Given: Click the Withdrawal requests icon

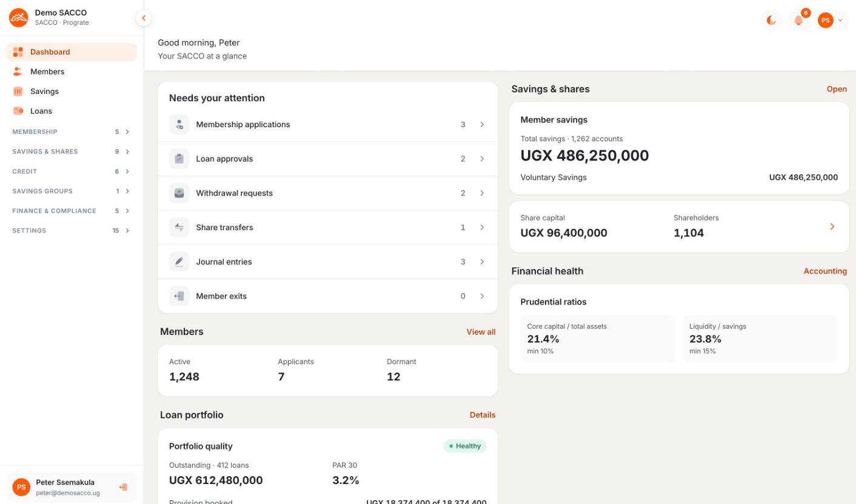Looking at the screenshot, I should pyautogui.click(x=179, y=193).
